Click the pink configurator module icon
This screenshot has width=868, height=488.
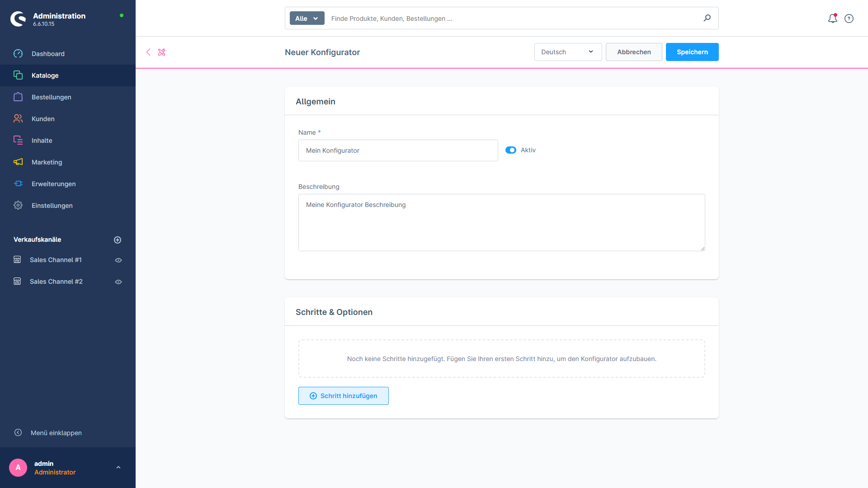tap(162, 52)
